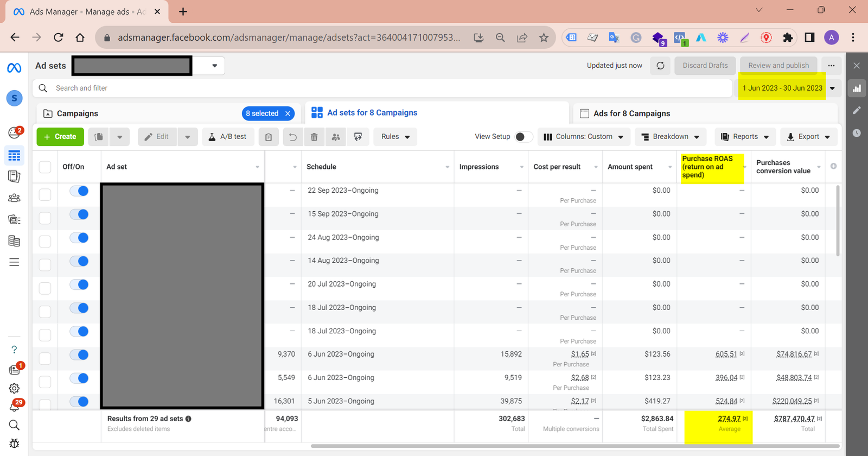This screenshot has width=868, height=456.
Task: Switch to the Campaigns tab
Action: [x=78, y=113]
